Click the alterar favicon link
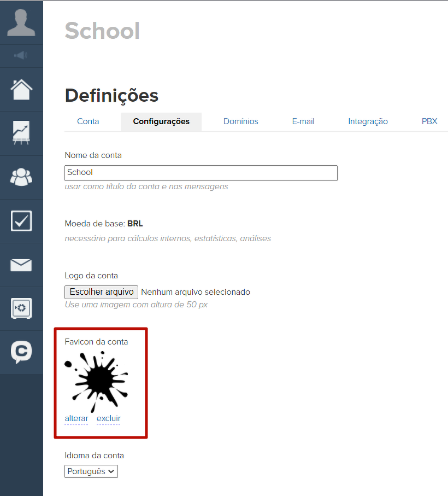Image resolution: width=448 pixels, height=496 pixels. click(x=76, y=419)
